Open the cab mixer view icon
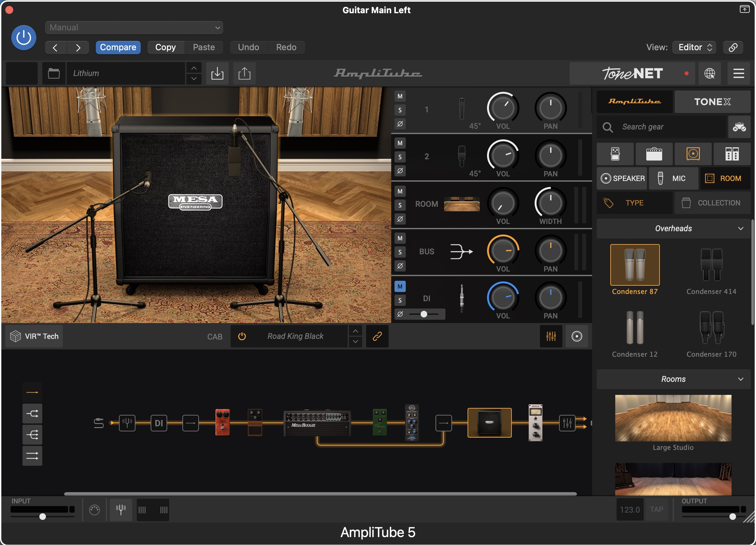The width and height of the screenshot is (756, 545). tap(551, 336)
